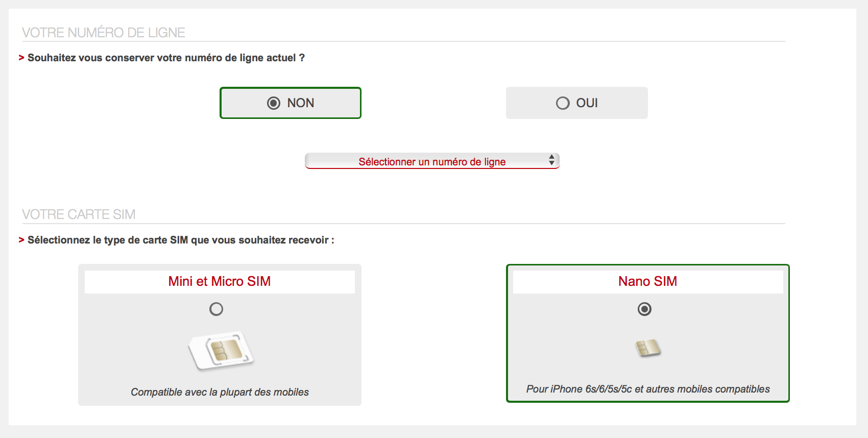Click 'Compatible avec la plupart des mobiles' caption
Screen dimensions: 868x438
click(x=220, y=392)
